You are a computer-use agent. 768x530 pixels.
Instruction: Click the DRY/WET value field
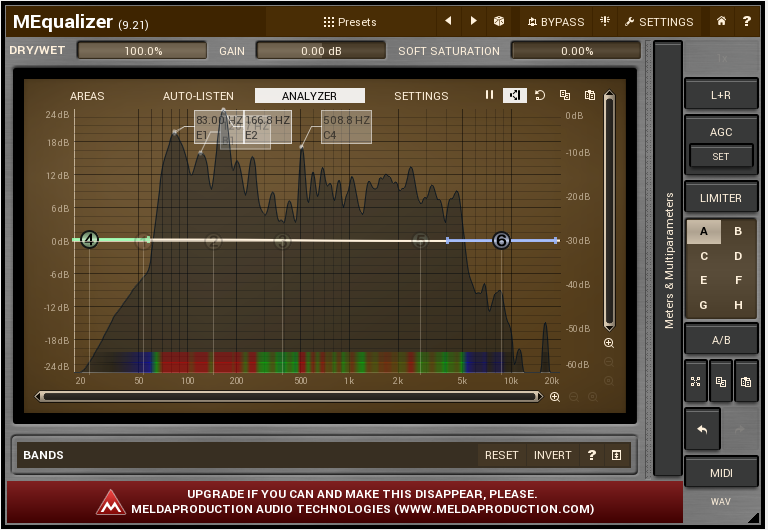[143, 50]
